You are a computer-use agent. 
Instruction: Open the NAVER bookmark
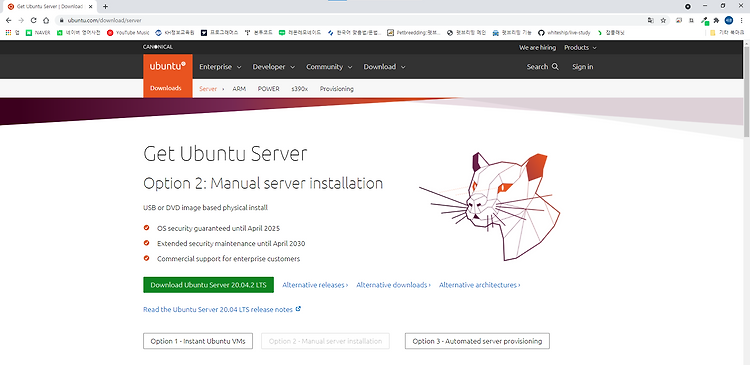(x=38, y=33)
